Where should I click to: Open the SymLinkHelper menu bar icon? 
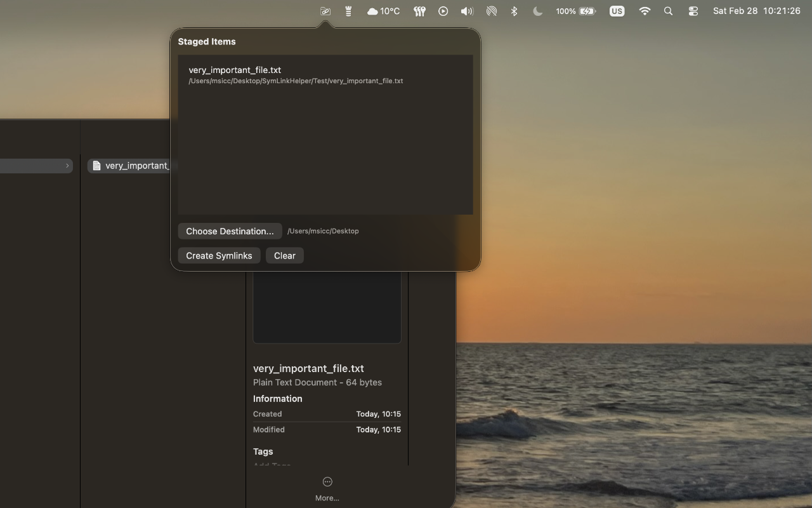click(325, 11)
